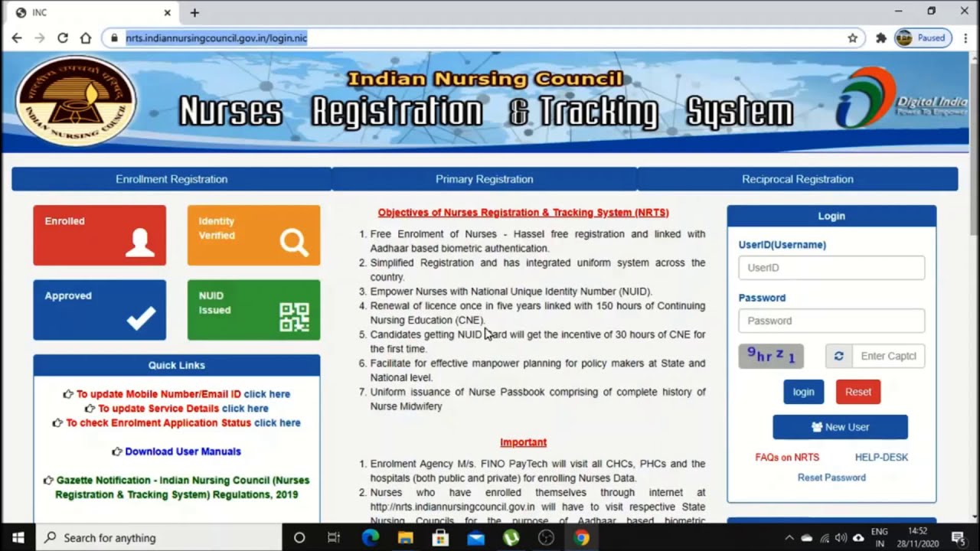This screenshot has height=551, width=980.
Task: Open the Reciprocal Registration tab
Action: pos(797,179)
